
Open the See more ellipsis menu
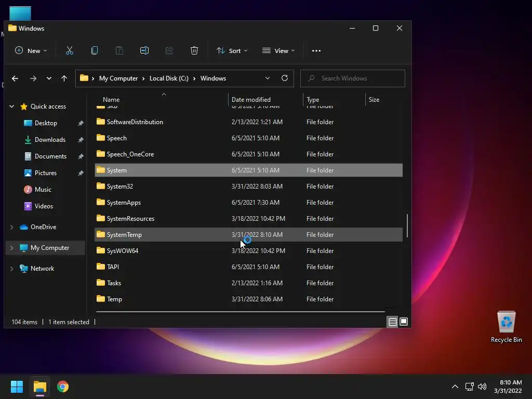tap(316, 50)
